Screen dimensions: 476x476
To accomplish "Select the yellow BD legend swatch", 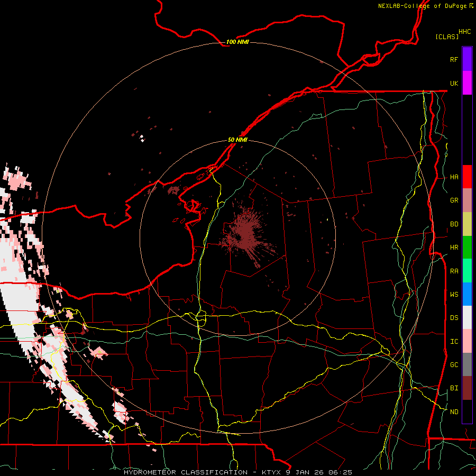I will coord(467,224).
